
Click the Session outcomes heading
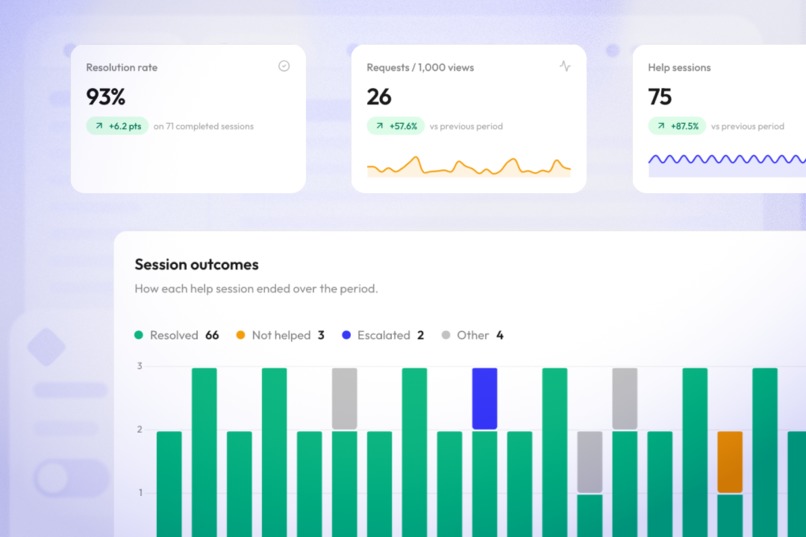(196, 264)
